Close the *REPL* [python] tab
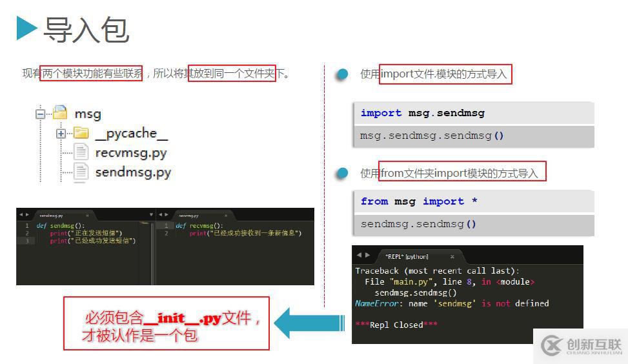The height and width of the screenshot is (364, 628). pyautogui.click(x=452, y=257)
